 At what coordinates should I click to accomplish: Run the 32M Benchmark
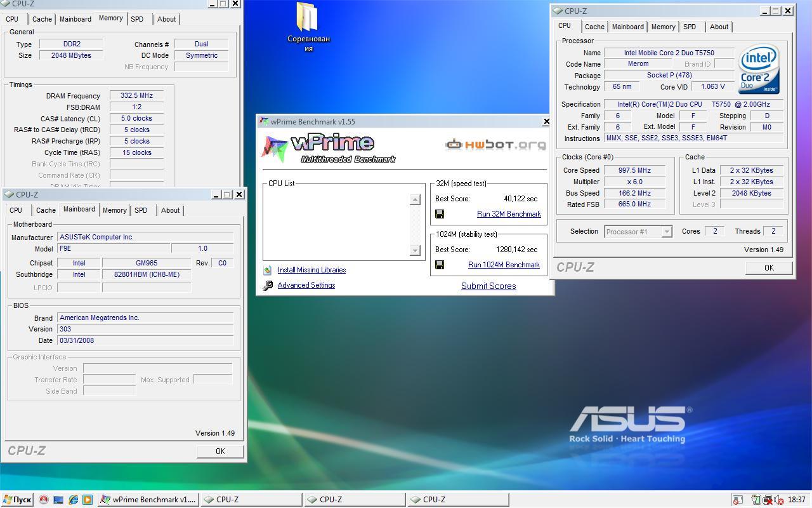coord(509,214)
